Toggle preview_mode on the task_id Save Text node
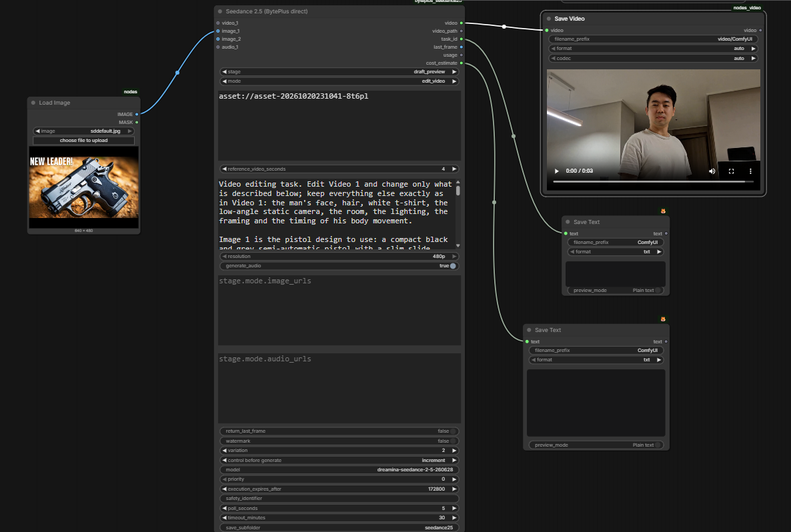Image resolution: width=791 pixels, height=532 pixels. pyautogui.click(x=658, y=291)
